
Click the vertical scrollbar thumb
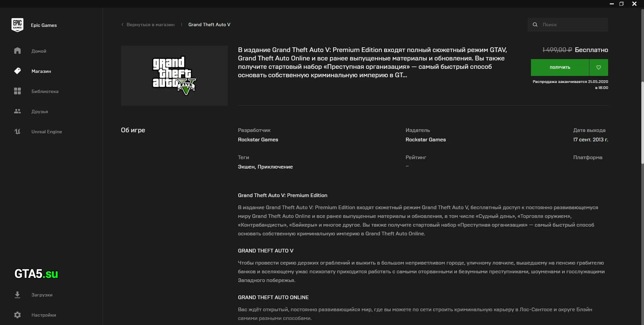642,123
